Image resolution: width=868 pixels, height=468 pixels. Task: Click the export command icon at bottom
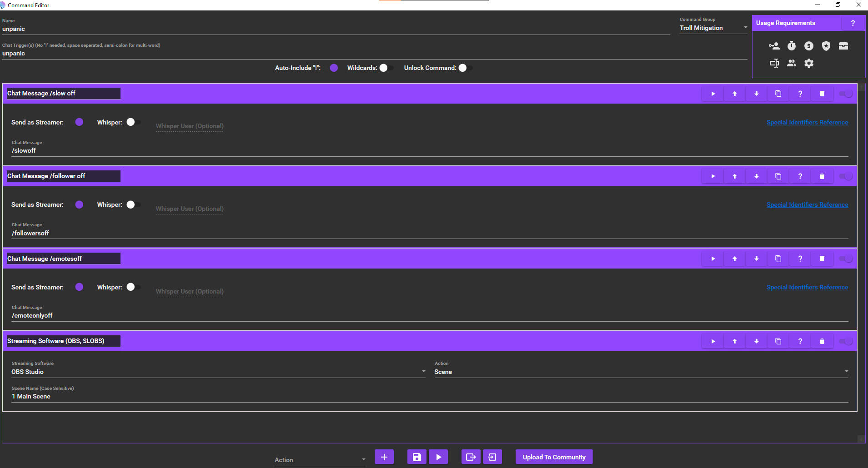coord(471,457)
